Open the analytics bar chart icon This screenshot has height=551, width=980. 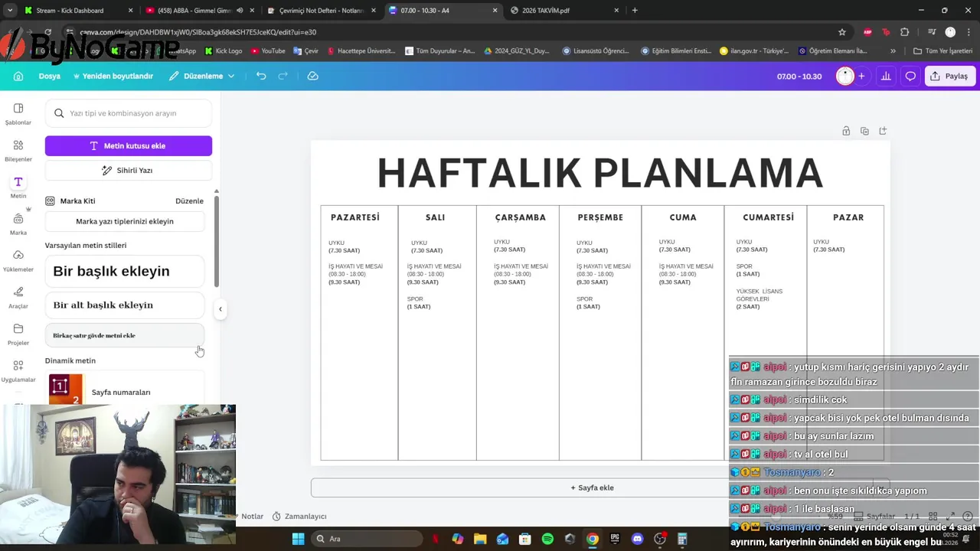[x=886, y=76]
